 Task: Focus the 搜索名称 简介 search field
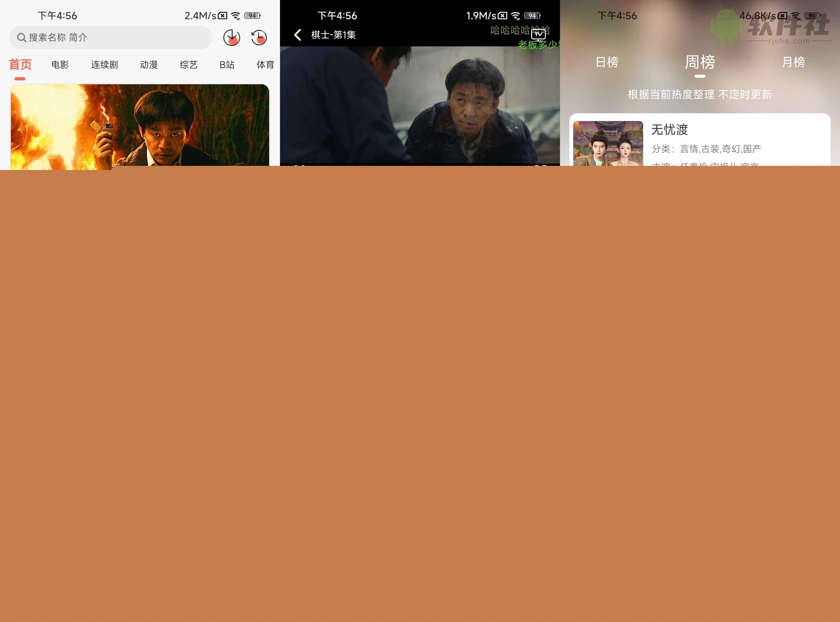113,37
